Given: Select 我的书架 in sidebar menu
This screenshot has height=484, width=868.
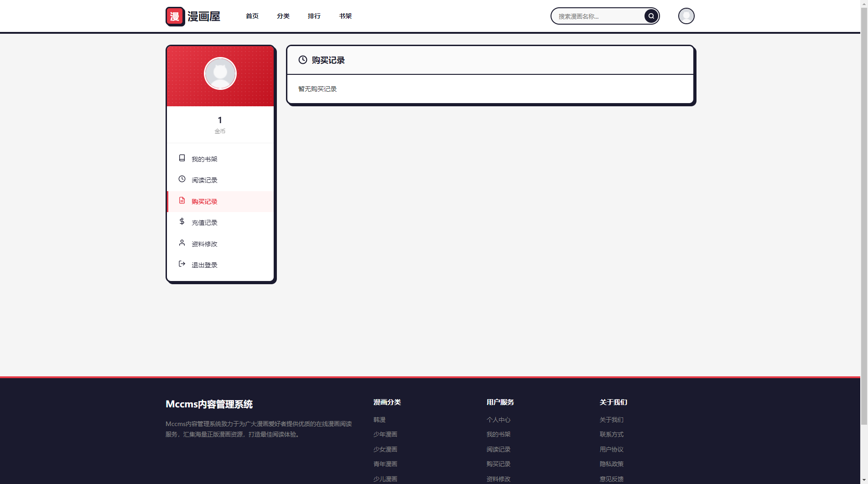Looking at the screenshot, I should [220, 159].
